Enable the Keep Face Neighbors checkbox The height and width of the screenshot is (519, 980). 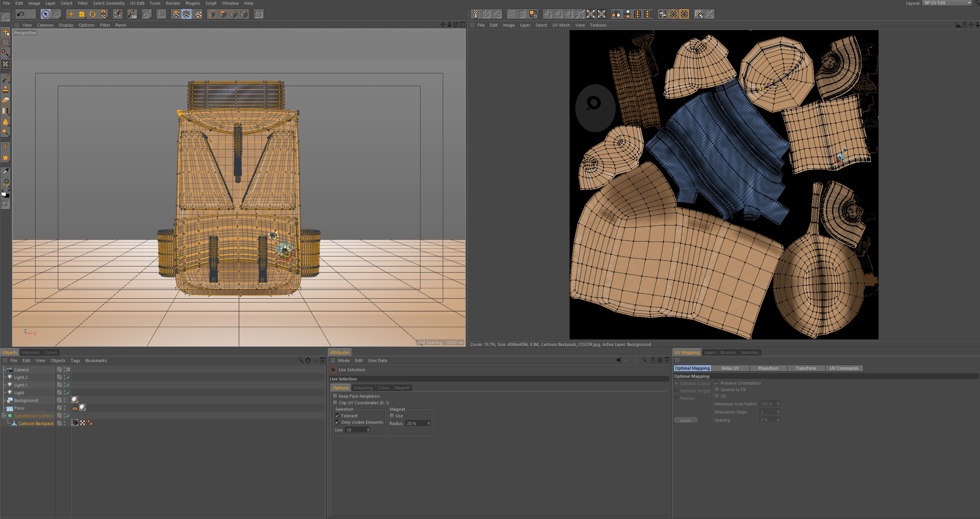pyautogui.click(x=335, y=396)
